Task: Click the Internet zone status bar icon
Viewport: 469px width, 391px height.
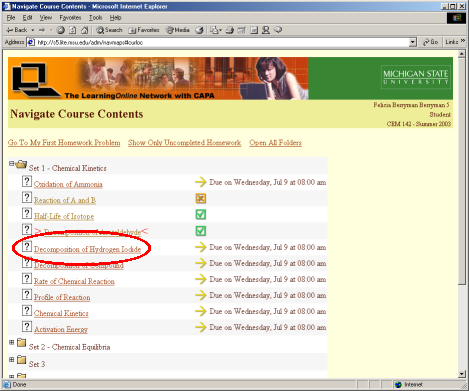Action: click(x=398, y=385)
